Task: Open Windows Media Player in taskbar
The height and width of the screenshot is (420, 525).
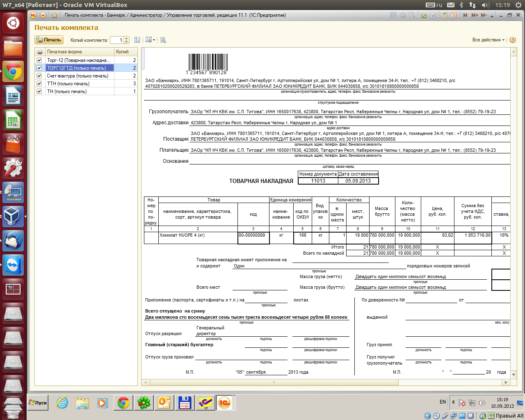Action: (x=102, y=403)
